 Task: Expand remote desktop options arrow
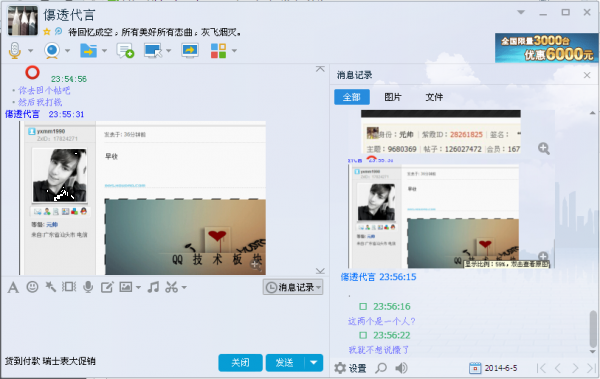tap(168, 51)
